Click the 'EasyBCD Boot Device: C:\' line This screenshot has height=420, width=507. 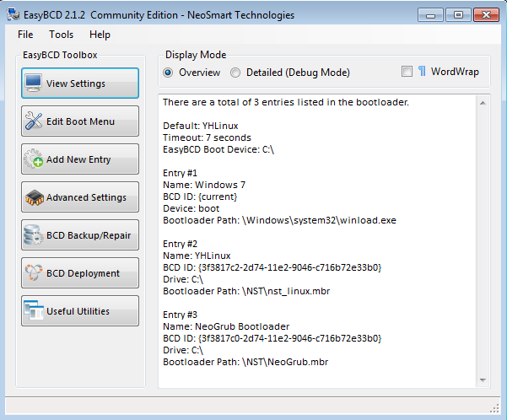[218, 149]
